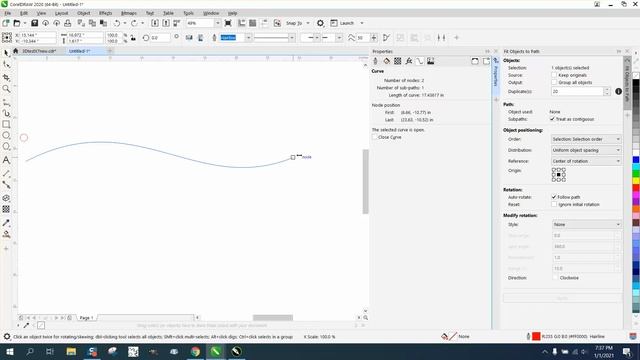Open the zoom level dropdown
The width and height of the screenshot is (640, 360).
[217, 23]
